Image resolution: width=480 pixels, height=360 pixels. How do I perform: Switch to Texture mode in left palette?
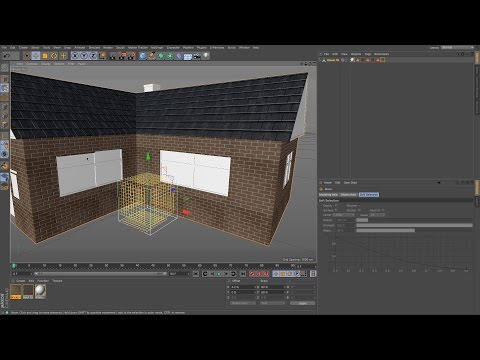5,88
